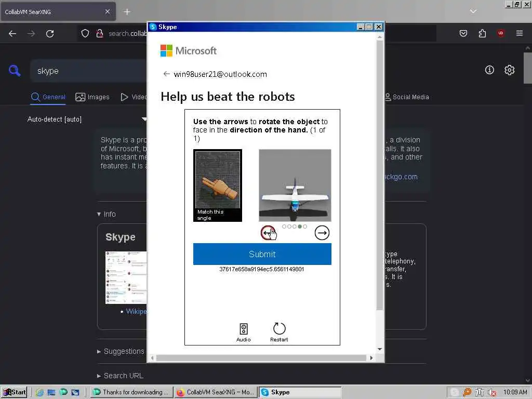The width and height of the screenshot is (532, 399).
Task: Launch Internet Explorer from quick launch
Action: click(39, 392)
